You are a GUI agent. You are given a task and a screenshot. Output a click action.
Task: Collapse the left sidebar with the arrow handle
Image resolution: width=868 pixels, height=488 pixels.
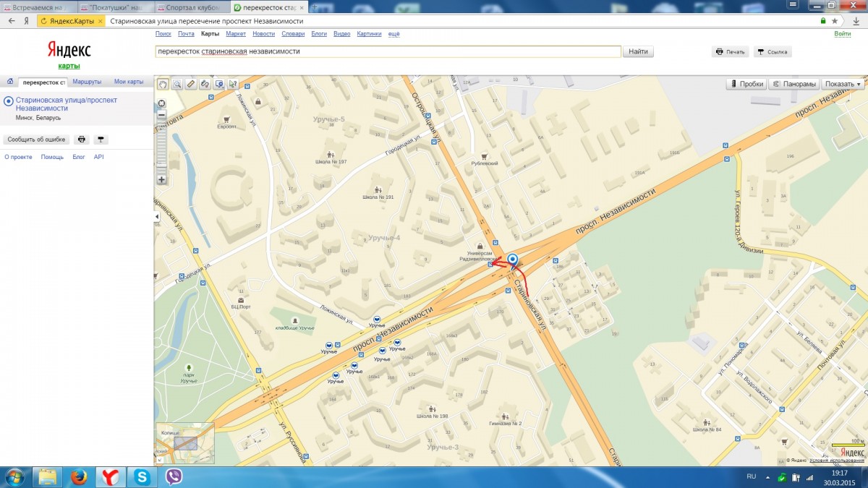tap(157, 217)
